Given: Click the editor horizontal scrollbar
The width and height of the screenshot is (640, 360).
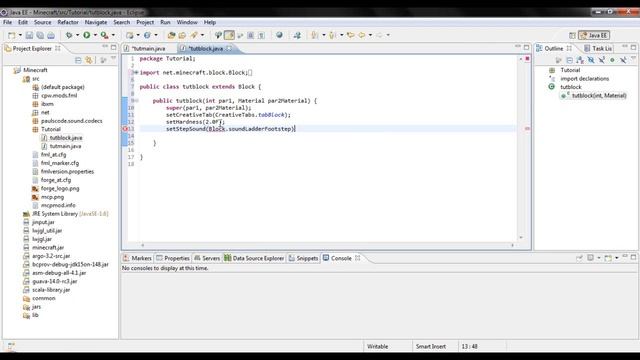Looking at the screenshot, I should [x=327, y=245].
